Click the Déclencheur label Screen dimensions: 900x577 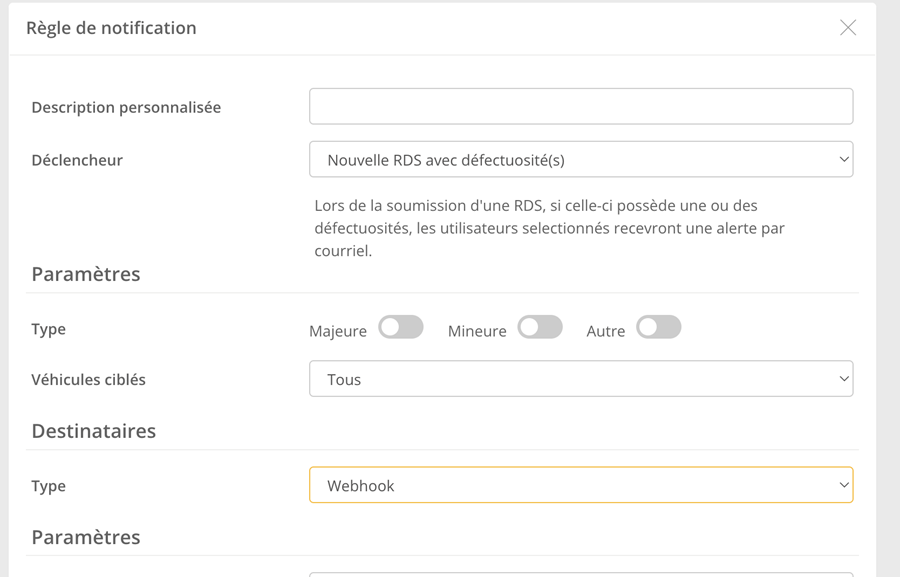click(x=77, y=160)
